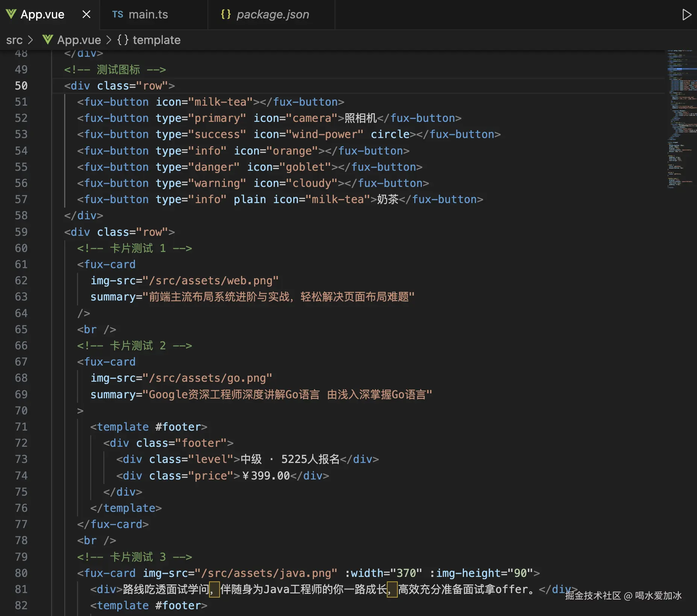The width and height of the screenshot is (697, 616).
Task: Place cursor in the 卡片测试 2 comment
Action: (135, 346)
